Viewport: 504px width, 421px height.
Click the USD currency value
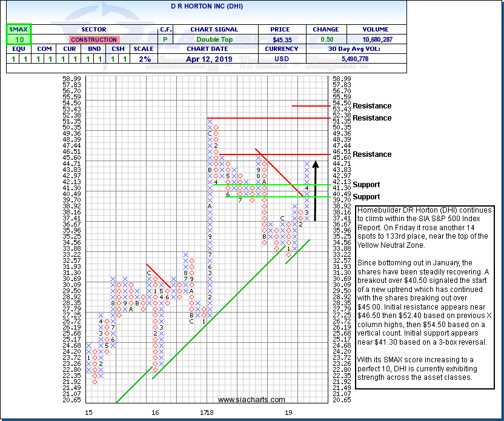tap(282, 59)
